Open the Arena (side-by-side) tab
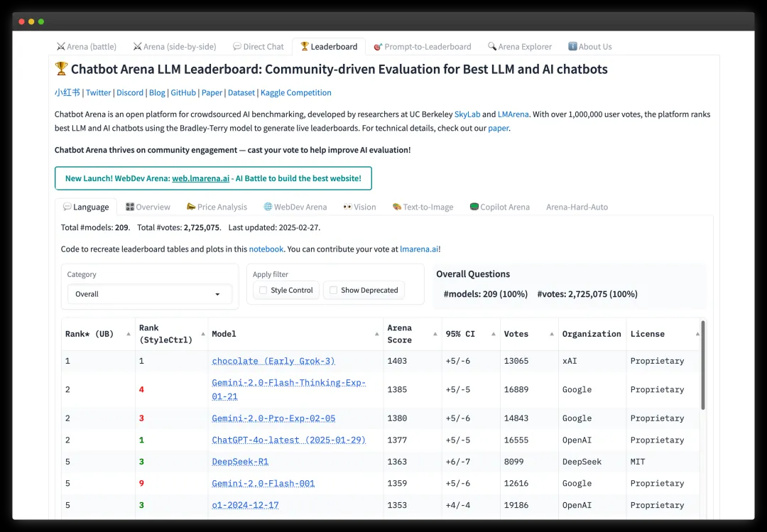Viewport: 767px width, 532px height. point(175,46)
